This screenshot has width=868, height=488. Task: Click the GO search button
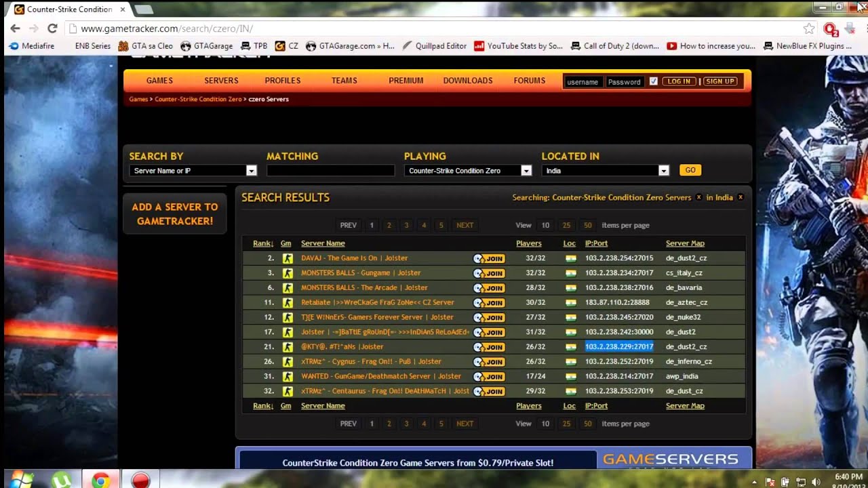690,170
